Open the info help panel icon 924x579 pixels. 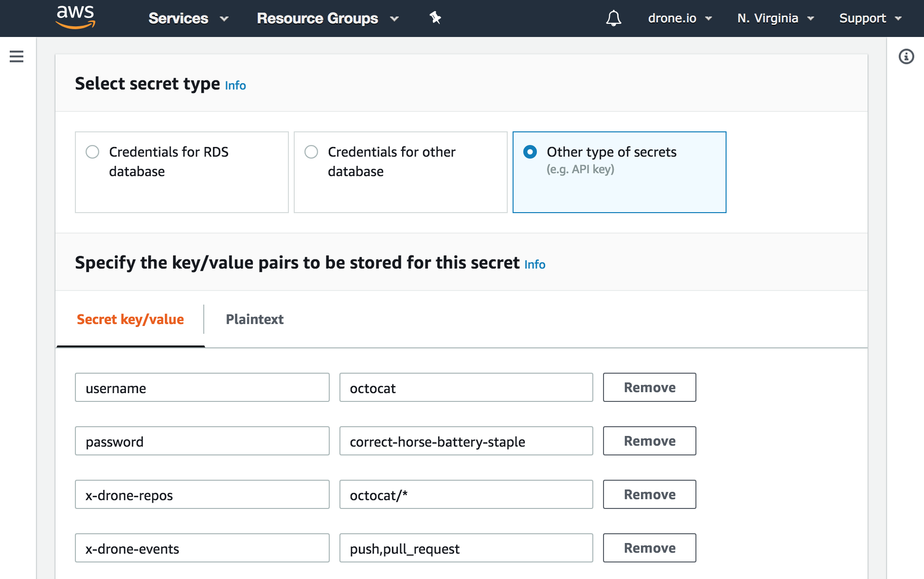[906, 56]
